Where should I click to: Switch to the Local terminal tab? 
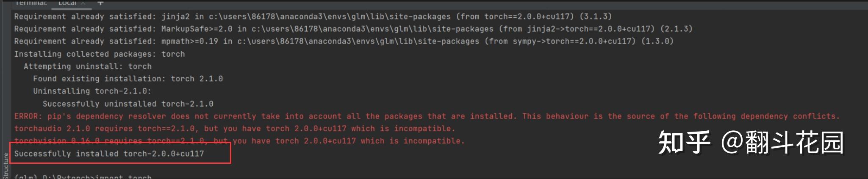coord(67,3)
